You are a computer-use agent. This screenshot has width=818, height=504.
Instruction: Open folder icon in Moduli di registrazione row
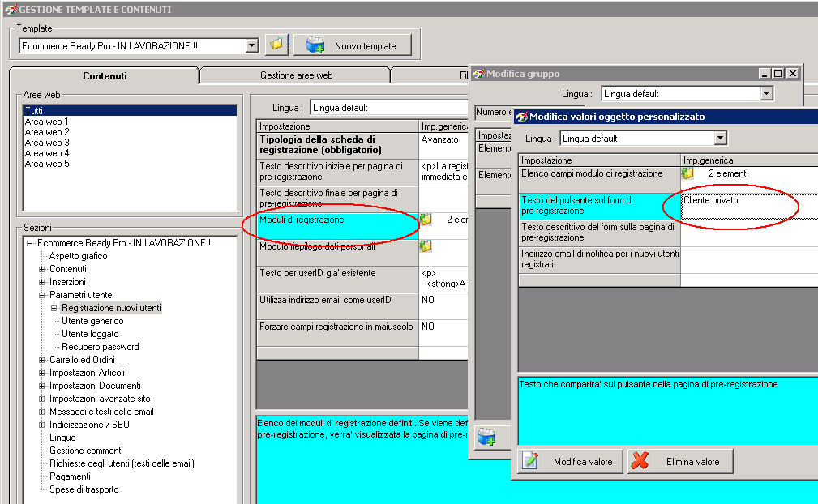pyautogui.click(x=426, y=220)
